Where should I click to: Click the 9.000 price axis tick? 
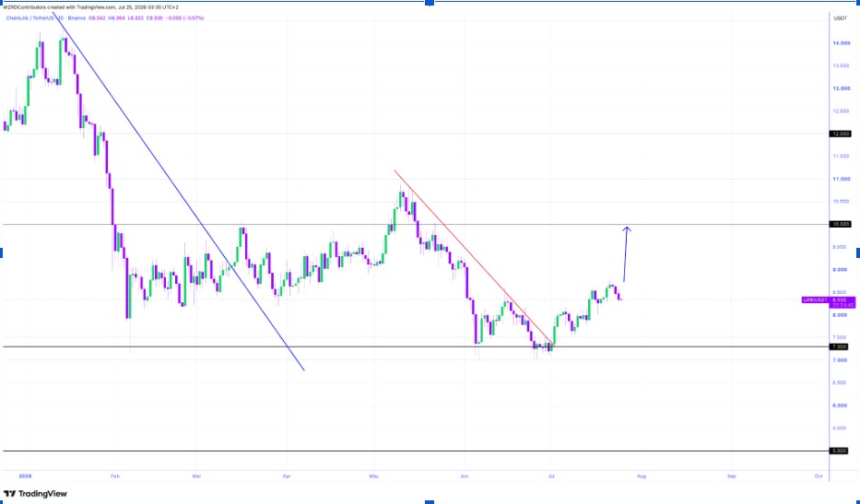pos(841,270)
